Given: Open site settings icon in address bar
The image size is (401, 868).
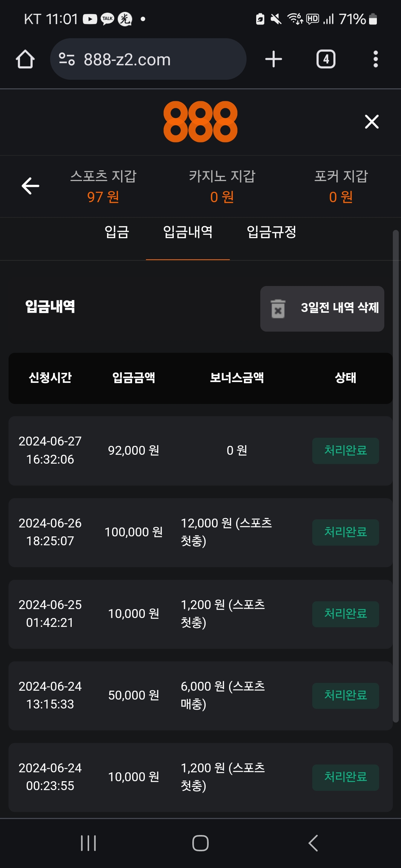Looking at the screenshot, I should coord(67,59).
